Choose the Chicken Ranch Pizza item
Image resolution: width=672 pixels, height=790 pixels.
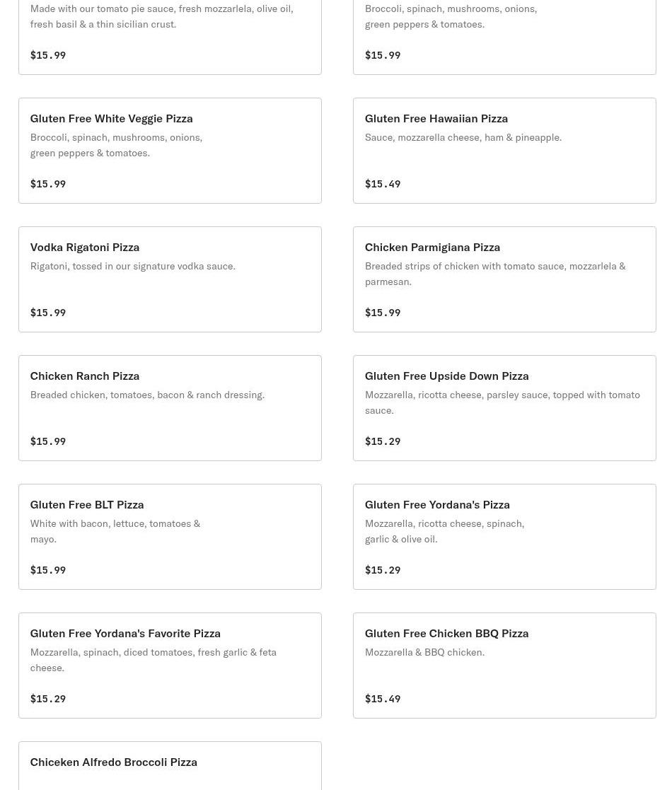click(170, 408)
